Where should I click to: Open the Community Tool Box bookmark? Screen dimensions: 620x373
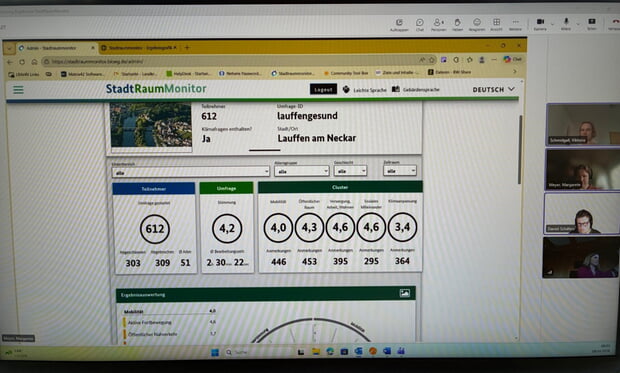346,73
